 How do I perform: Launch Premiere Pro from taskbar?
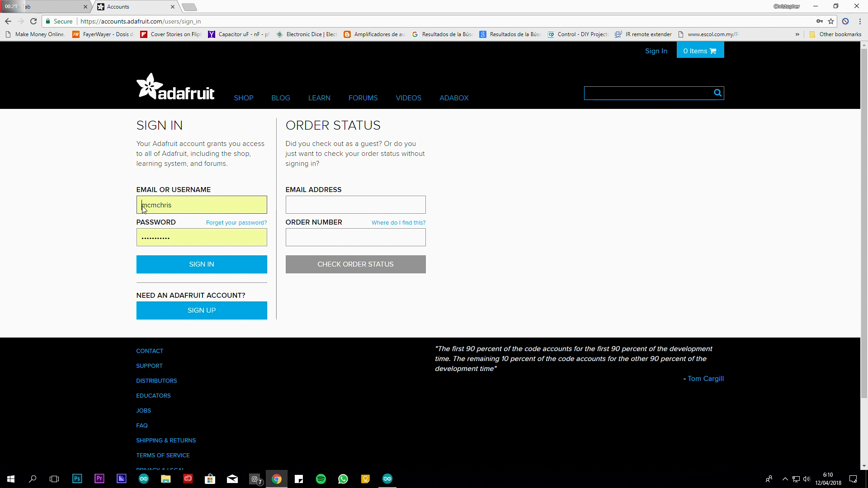(99, 479)
